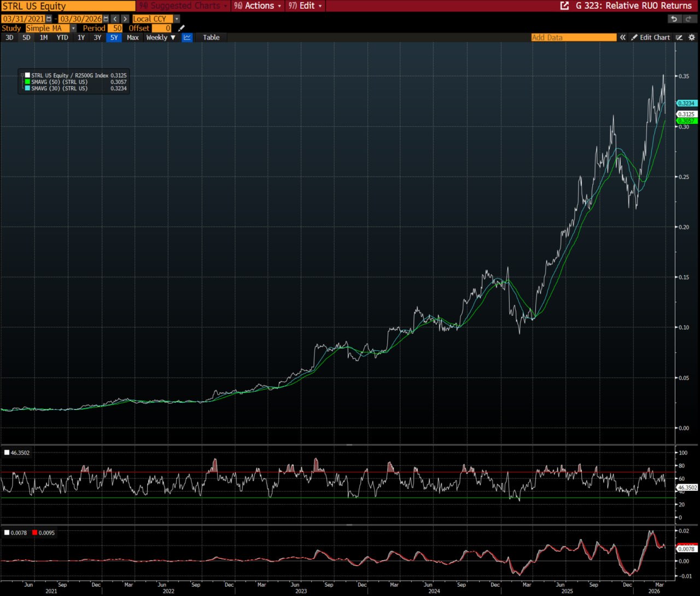This screenshot has height=596, width=700.
Task: Select the line chart type icon
Action: click(x=187, y=37)
